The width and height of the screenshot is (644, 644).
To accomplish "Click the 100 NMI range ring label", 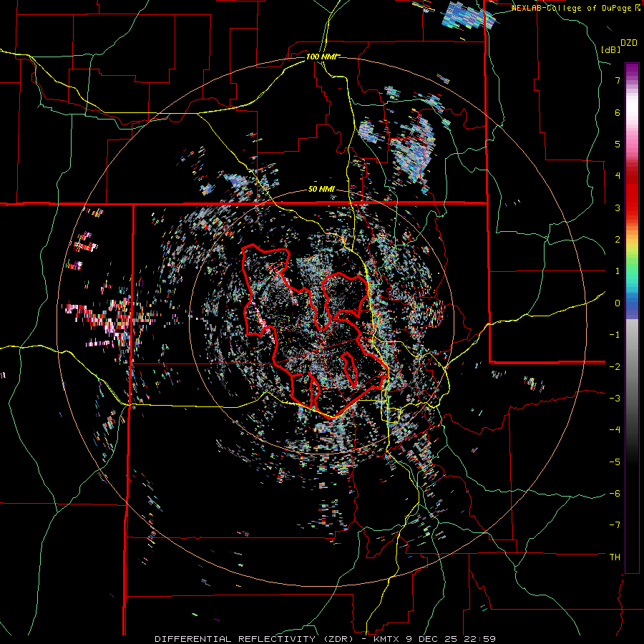I will [321, 57].
